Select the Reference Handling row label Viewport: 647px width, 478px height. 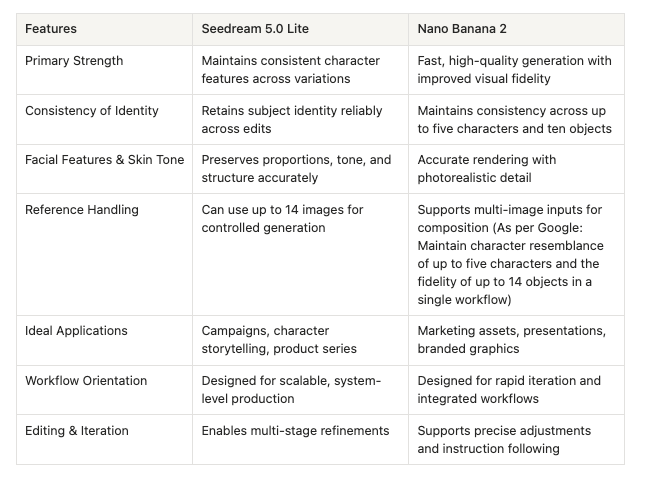pyautogui.click(x=82, y=210)
